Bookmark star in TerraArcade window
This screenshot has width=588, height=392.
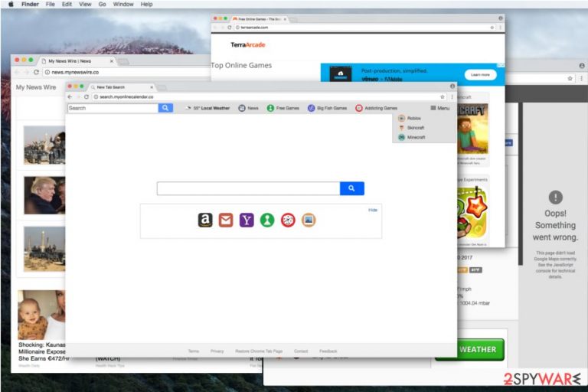[492, 28]
